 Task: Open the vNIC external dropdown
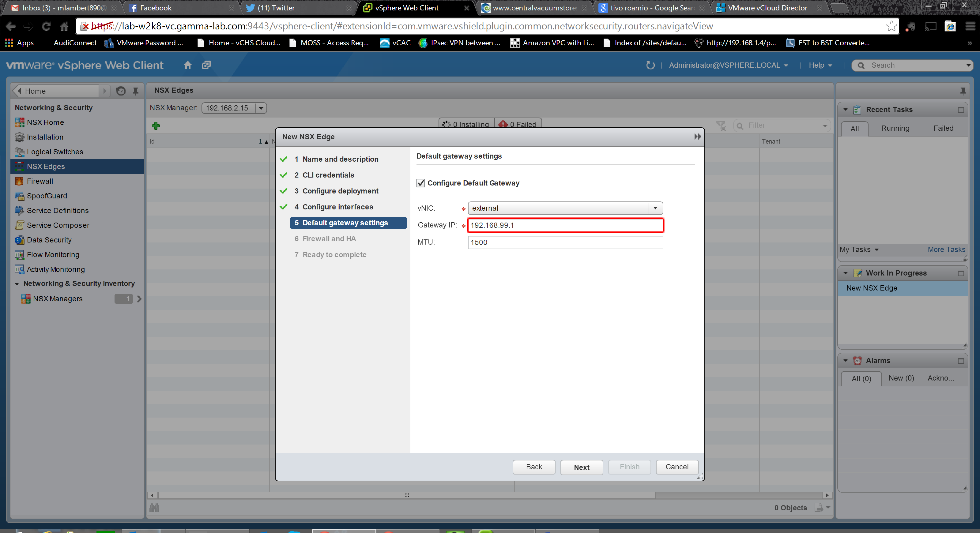click(x=655, y=208)
